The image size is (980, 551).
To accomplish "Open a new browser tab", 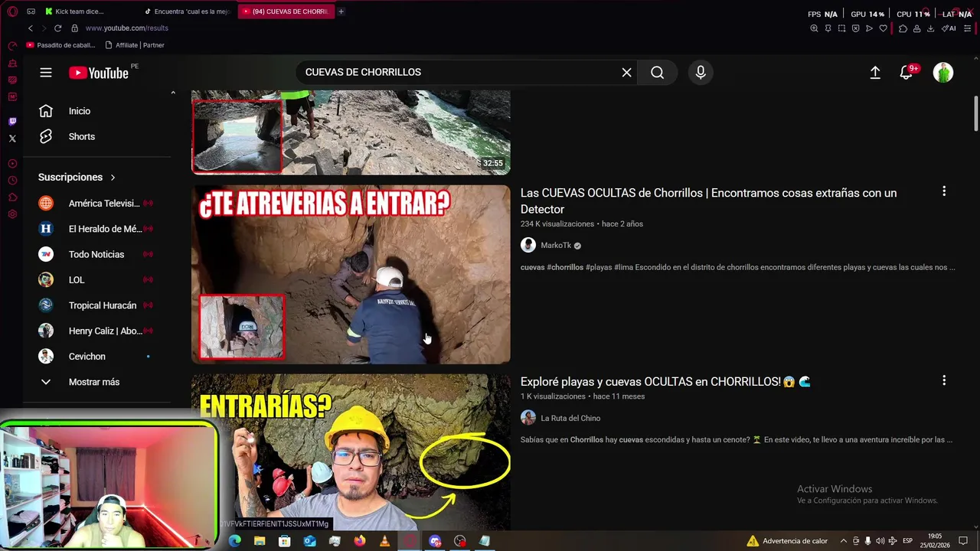I will 341,11.
